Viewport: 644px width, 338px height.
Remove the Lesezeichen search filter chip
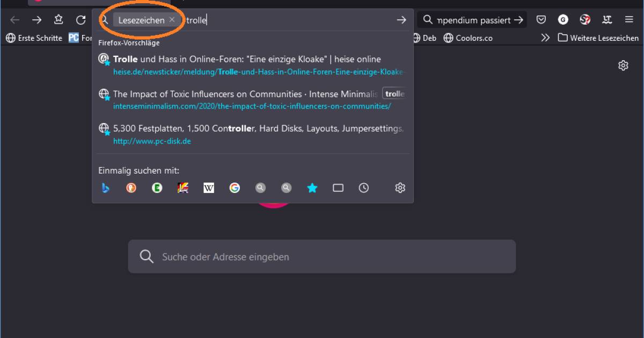point(172,20)
